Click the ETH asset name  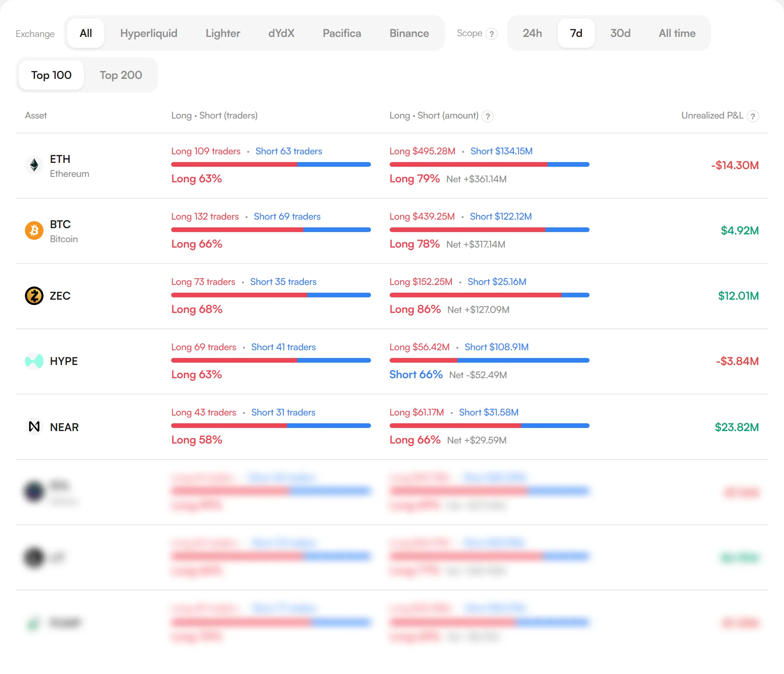point(60,159)
